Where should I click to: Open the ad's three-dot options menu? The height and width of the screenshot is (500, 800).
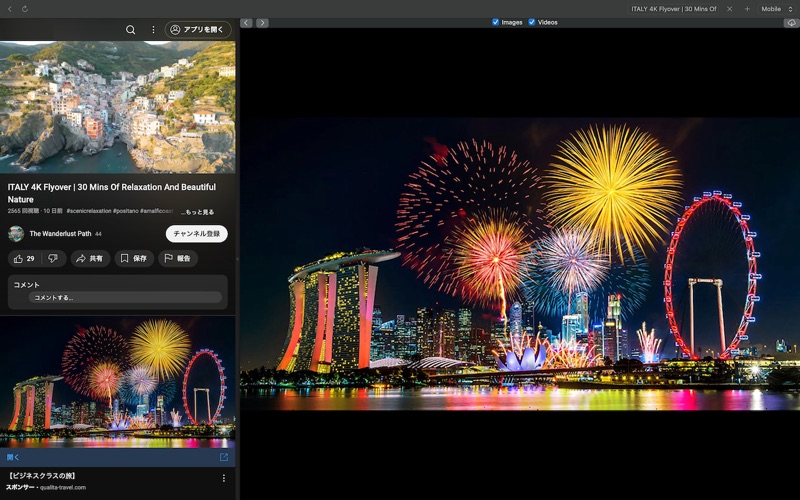223,478
